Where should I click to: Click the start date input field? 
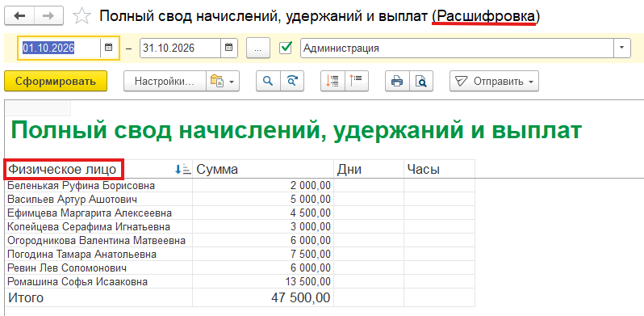(x=59, y=48)
